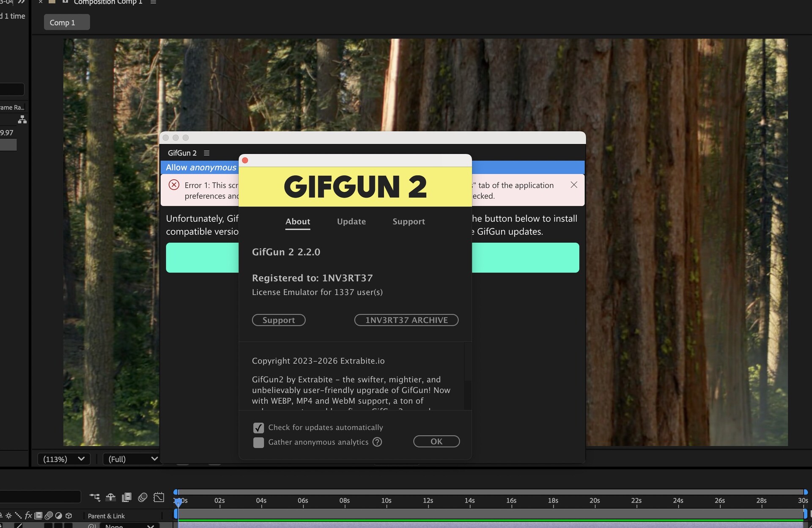Dismiss the Error 1 message with X
Viewport: 812px width, 528px height.
click(573, 185)
